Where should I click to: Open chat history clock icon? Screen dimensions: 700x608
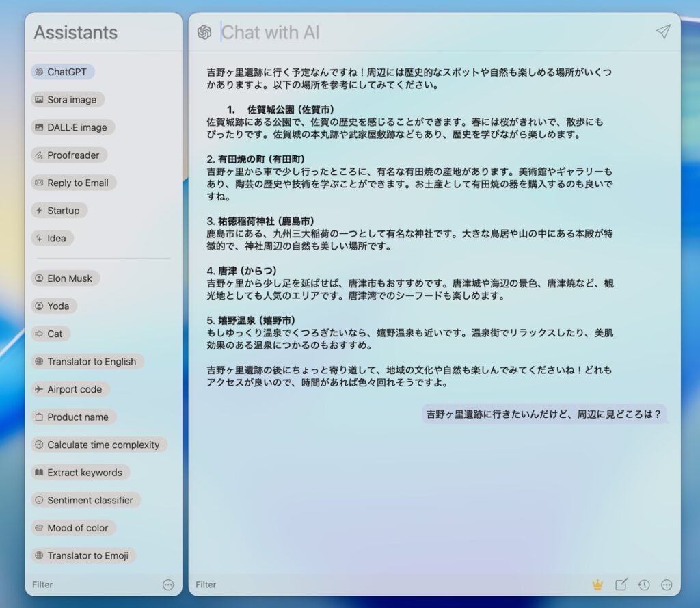(643, 585)
